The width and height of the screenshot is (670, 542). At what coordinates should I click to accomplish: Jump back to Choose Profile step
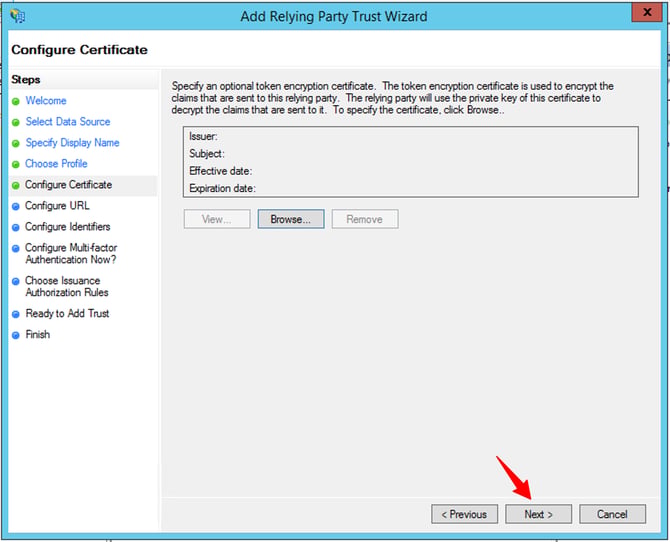click(56, 164)
